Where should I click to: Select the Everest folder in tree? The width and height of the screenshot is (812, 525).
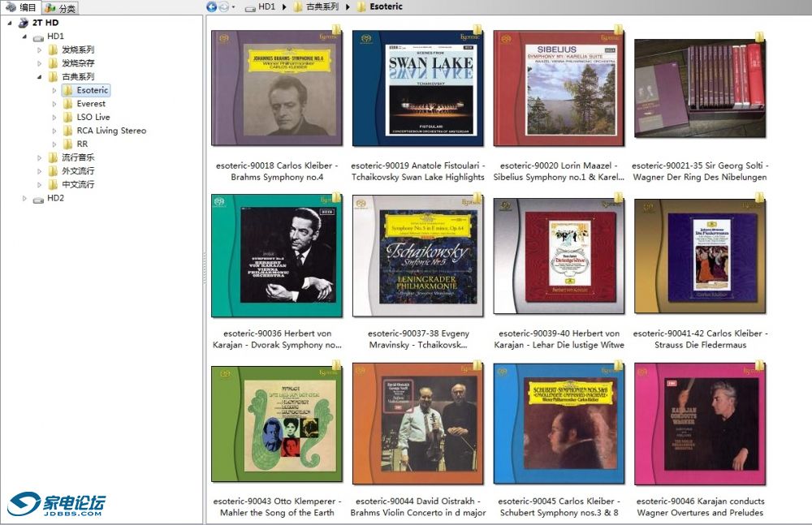(91, 104)
